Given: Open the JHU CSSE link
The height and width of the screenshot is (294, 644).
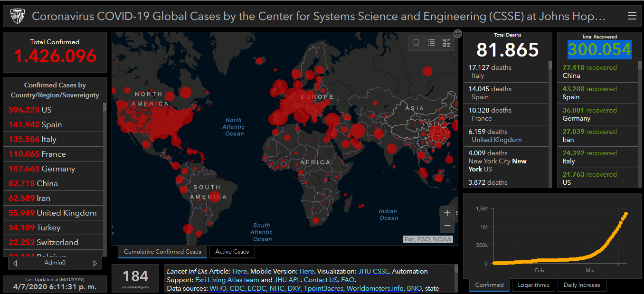Looking at the screenshot, I should tap(374, 271).
